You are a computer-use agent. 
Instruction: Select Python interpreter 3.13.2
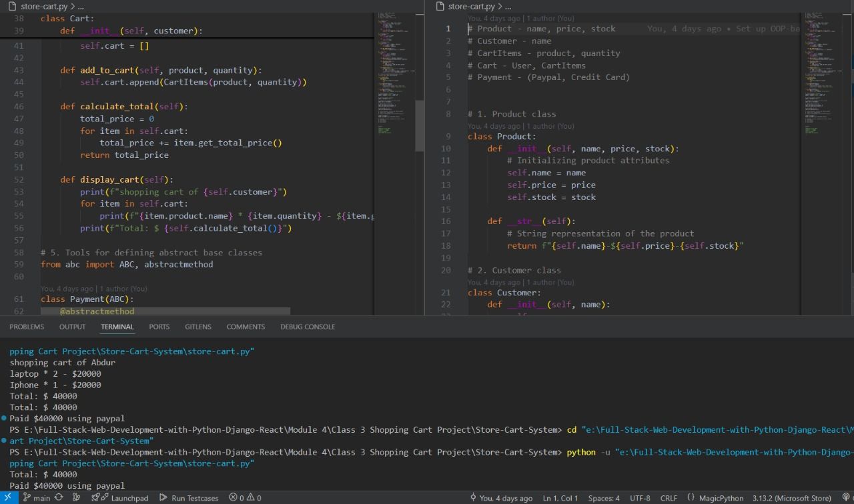coord(791,498)
